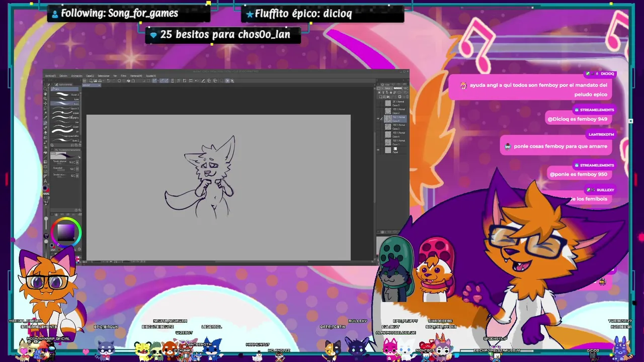Click Create Layer Mask icon
644x362 pixels.
coord(399,97)
